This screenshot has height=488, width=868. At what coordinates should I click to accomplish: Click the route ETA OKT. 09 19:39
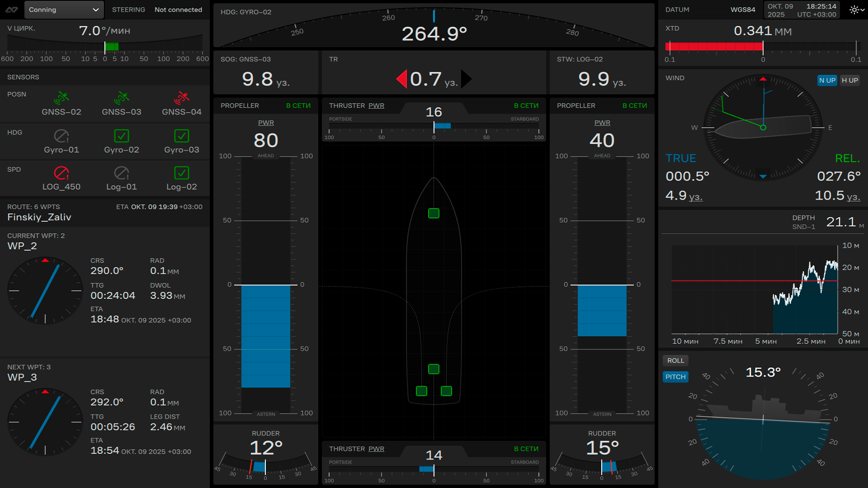159,207
